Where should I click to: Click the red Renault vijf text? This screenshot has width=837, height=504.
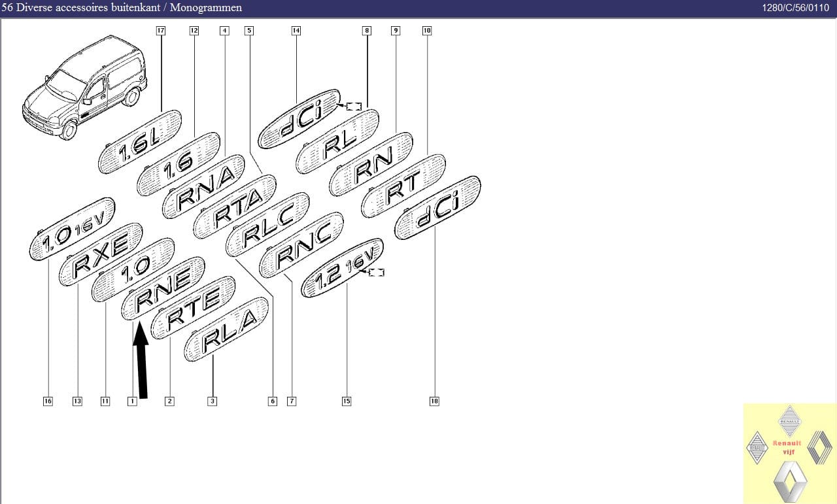787,447
